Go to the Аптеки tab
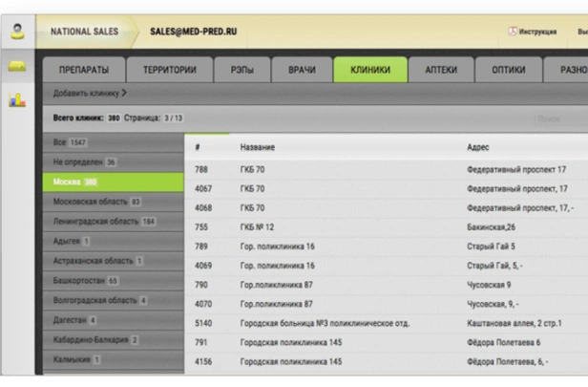The image size is (588, 387). point(442,71)
